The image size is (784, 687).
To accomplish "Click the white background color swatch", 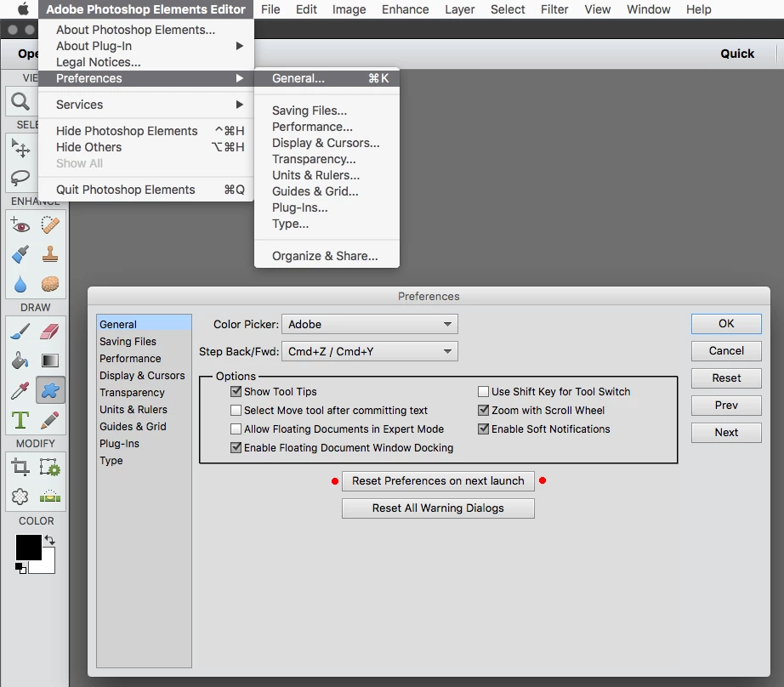I will point(47,565).
